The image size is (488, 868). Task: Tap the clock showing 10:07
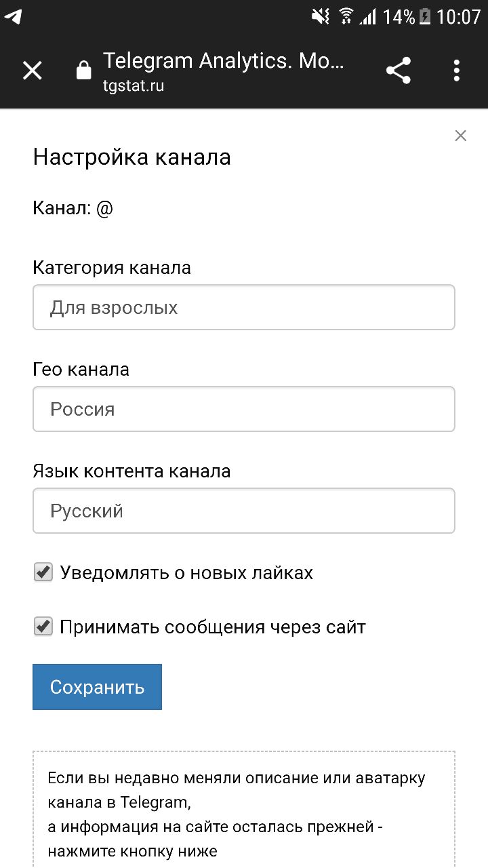(x=459, y=16)
